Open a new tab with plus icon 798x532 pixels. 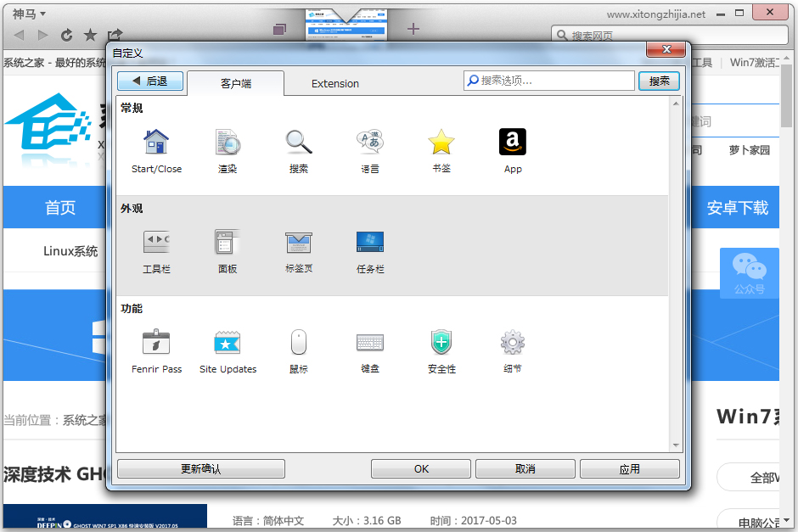(413, 29)
